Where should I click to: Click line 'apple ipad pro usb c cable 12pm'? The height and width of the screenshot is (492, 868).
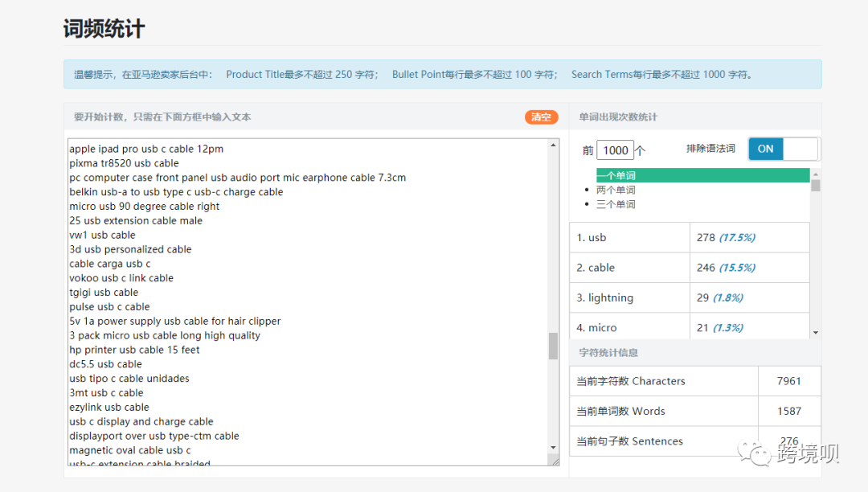coord(146,149)
